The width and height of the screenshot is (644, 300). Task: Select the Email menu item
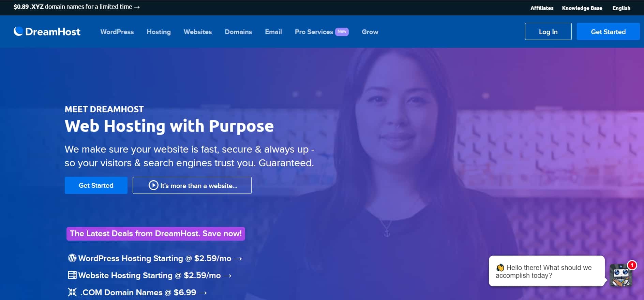pyautogui.click(x=273, y=32)
